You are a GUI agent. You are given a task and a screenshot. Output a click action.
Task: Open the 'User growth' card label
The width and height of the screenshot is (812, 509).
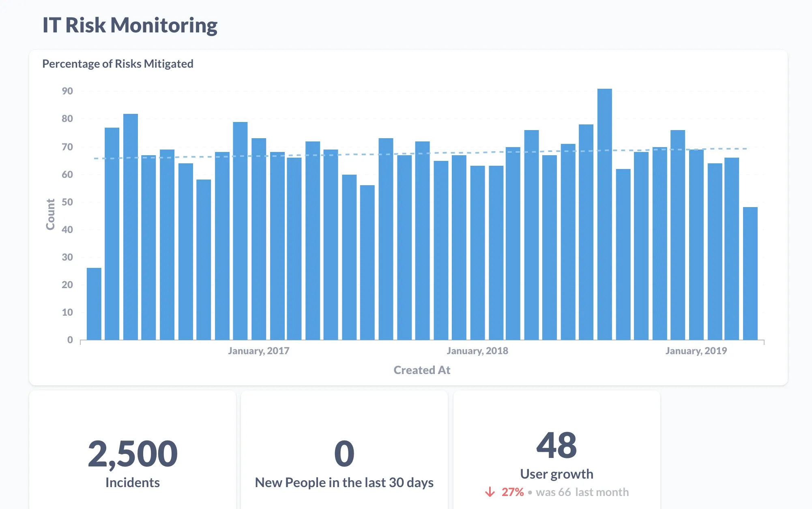click(x=556, y=474)
